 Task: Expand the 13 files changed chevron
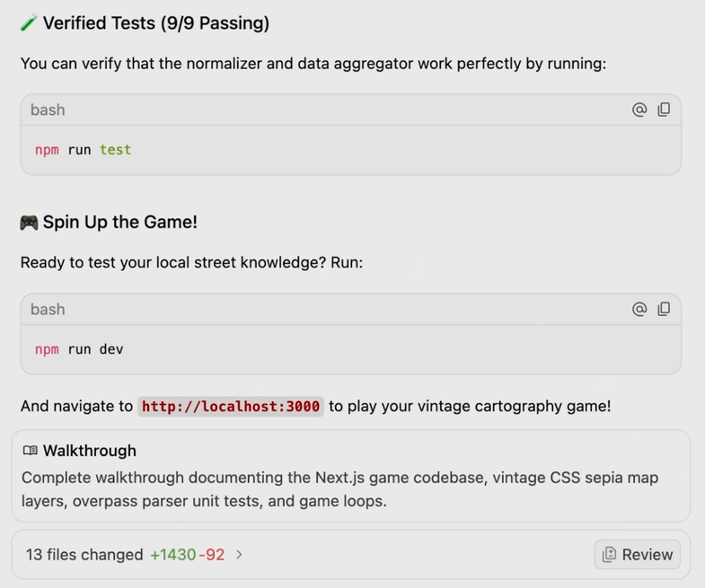pos(239,555)
